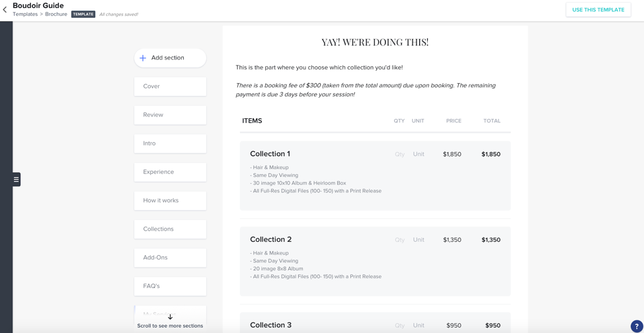
Task: Click the Qty field for Collection 1
Action: tap(399, 155)
